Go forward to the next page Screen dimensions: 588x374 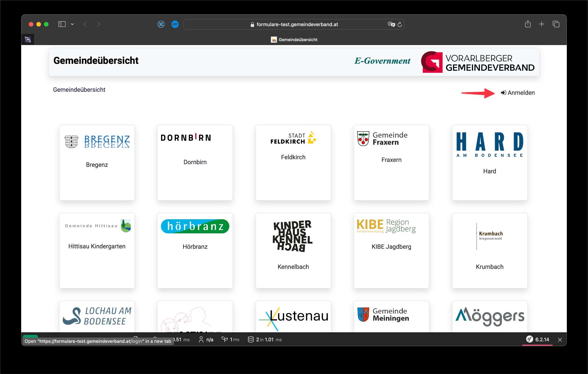(98, 24)
